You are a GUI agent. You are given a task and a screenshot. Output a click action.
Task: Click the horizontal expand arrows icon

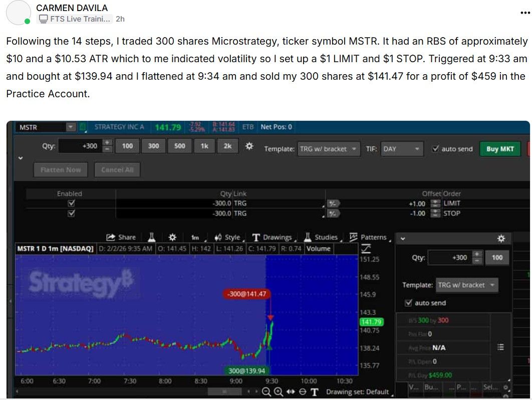[x=291, y=392]
